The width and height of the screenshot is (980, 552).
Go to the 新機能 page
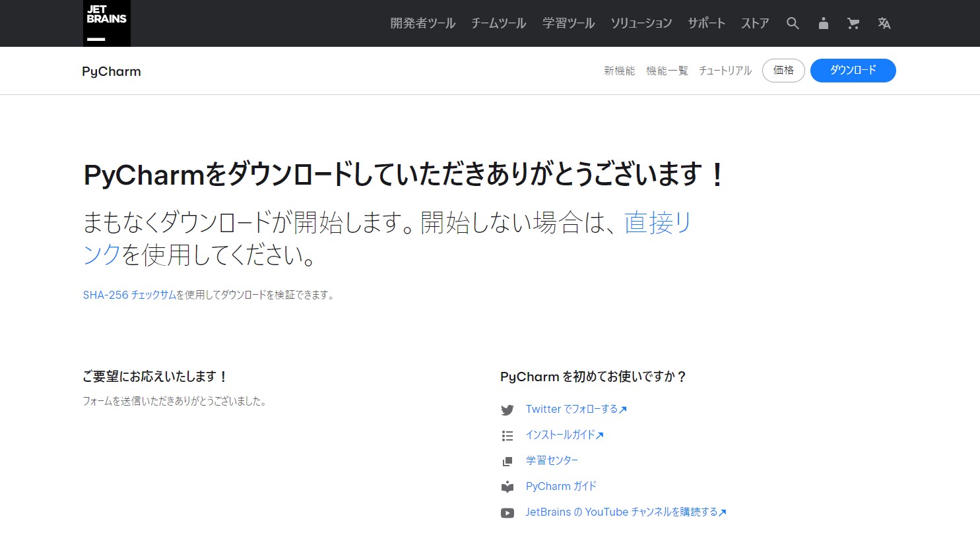pos(620,71)
